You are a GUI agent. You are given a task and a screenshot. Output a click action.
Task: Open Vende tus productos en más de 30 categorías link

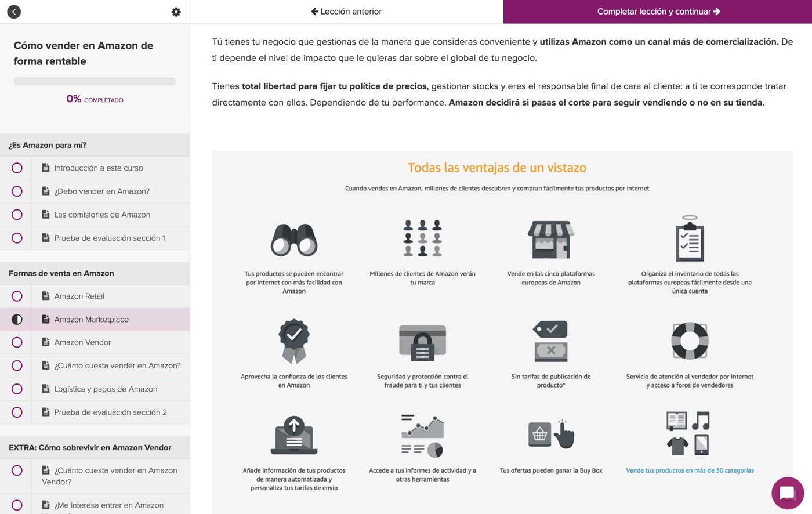(690, 470)
